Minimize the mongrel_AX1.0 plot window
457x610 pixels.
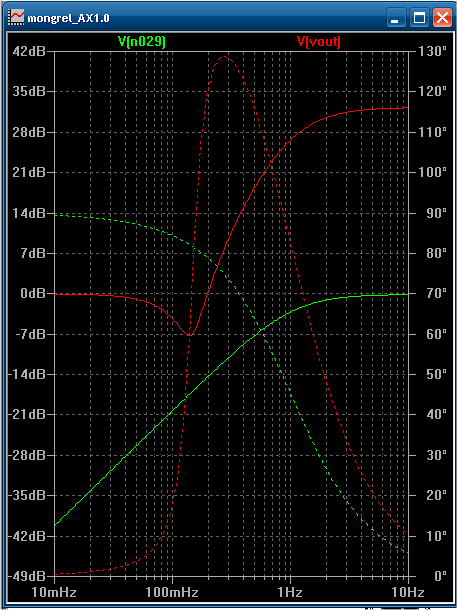(395, 18)
